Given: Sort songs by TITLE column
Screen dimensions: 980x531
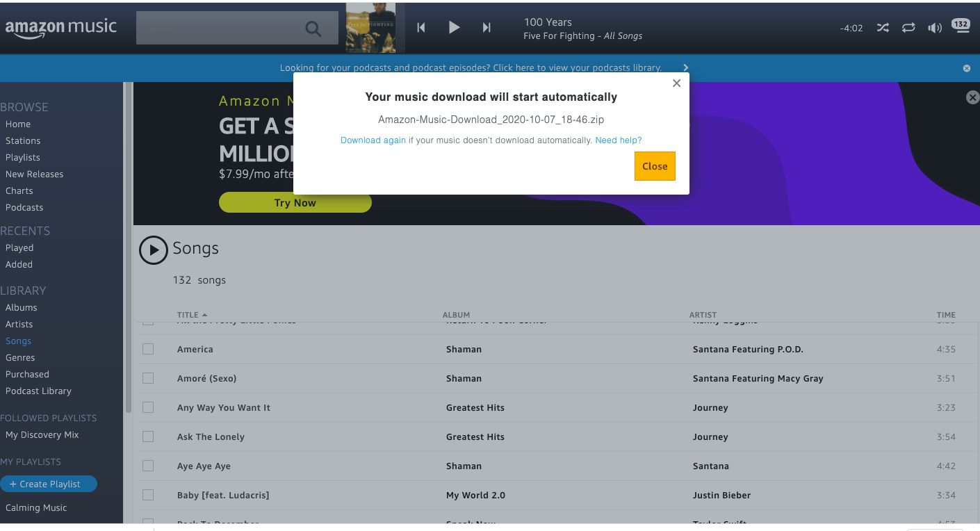Looking at the screenshot, I should point(192,315).
